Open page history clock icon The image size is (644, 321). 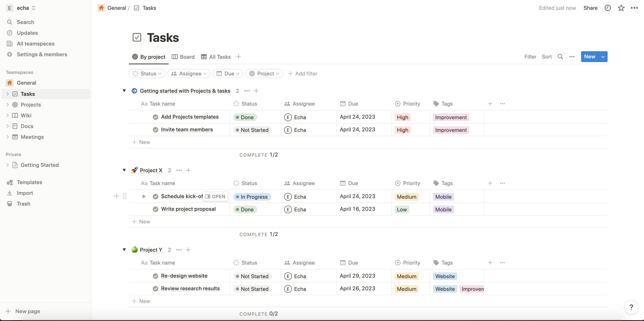[608, 8]
